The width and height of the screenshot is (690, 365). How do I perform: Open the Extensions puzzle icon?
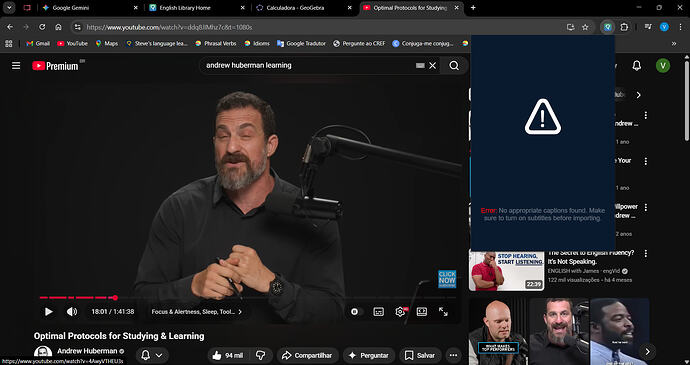tap(624, 27)
